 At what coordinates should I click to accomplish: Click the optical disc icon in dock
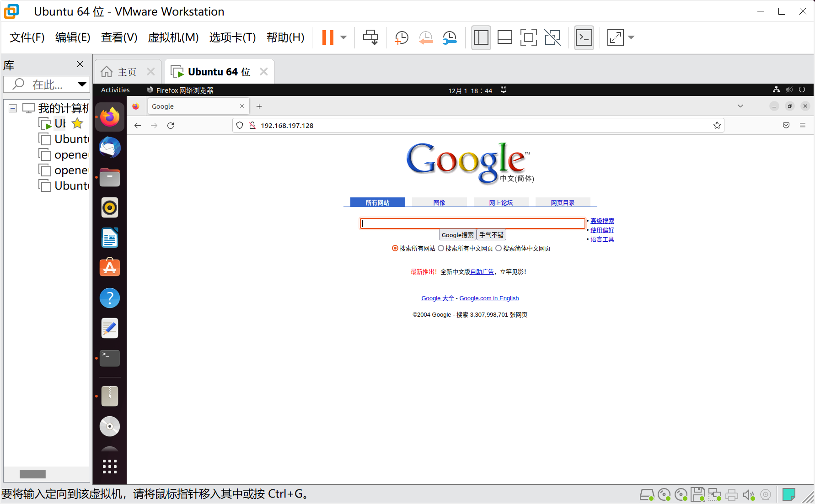coord(110,426)
